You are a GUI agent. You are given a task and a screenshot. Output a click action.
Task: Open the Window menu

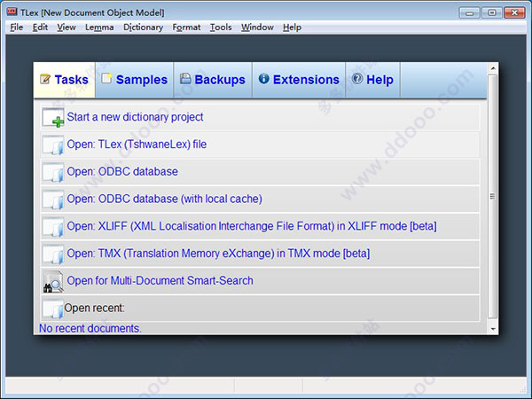coord(257,27)
